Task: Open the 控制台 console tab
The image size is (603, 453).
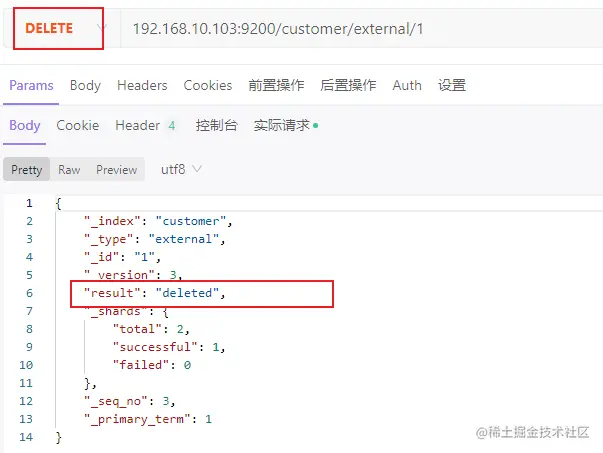Action: click(217, 125)
